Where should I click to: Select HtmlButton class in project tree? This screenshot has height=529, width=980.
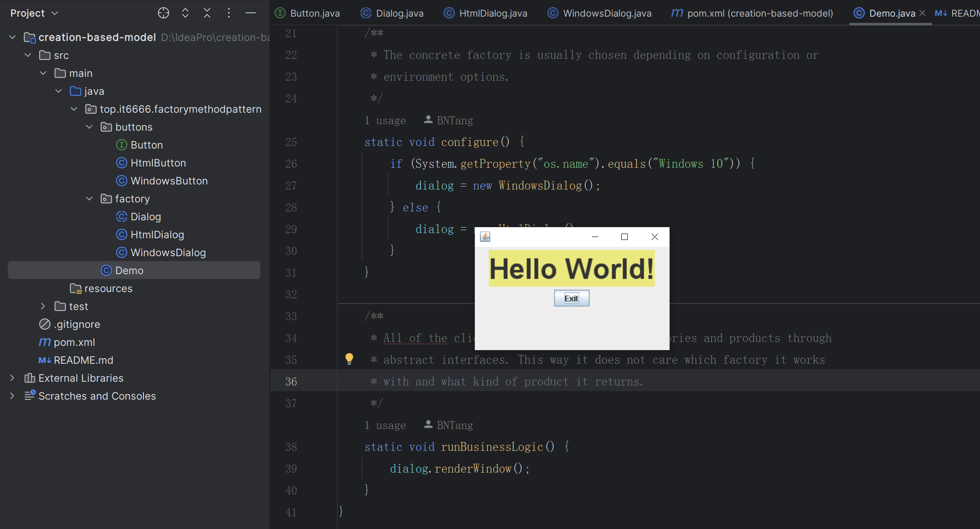(x=158, y=163)
